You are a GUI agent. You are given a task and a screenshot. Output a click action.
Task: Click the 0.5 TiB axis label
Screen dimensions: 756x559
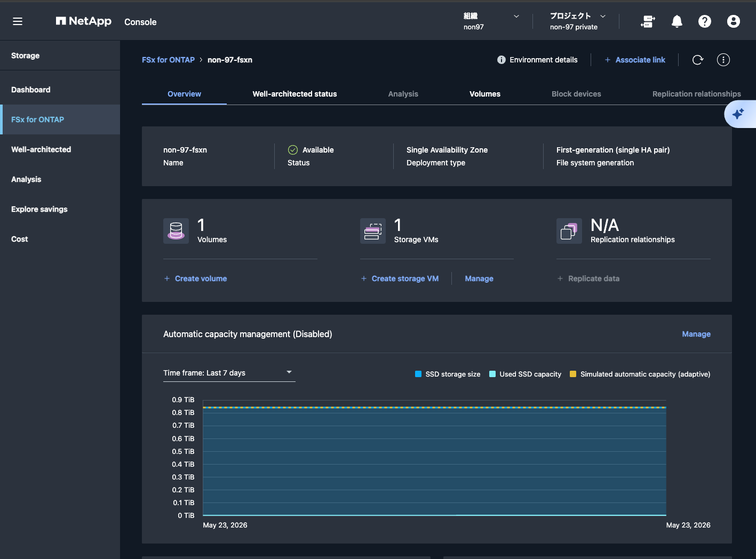(x=183, y=451)
